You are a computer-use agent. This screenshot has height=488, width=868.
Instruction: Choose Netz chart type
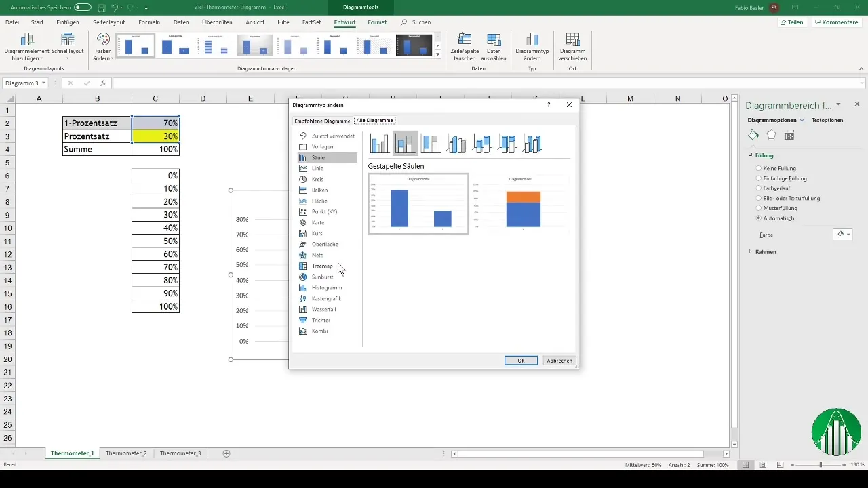[x=327, y=255]
